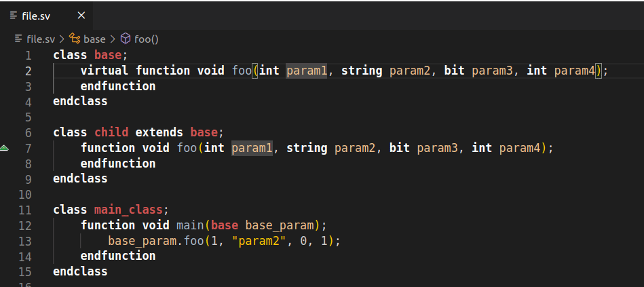644x287 pixels.
Task: Click the breadcrumb chevron between file.sv and base
Action: click(x=63, y=39)
